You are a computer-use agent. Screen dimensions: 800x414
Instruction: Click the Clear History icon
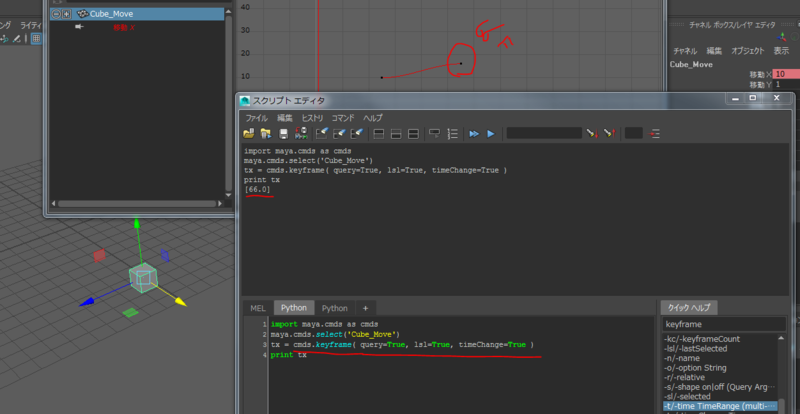point(321,134)
